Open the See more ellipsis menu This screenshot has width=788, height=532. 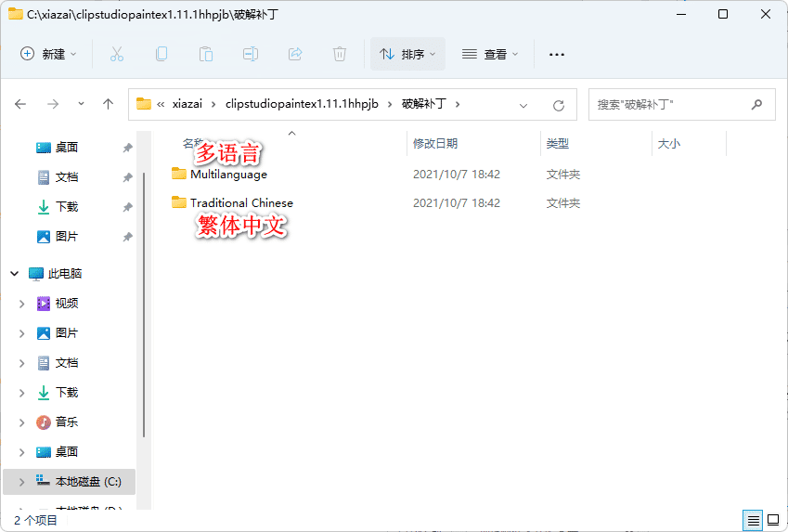pos(557,54)
